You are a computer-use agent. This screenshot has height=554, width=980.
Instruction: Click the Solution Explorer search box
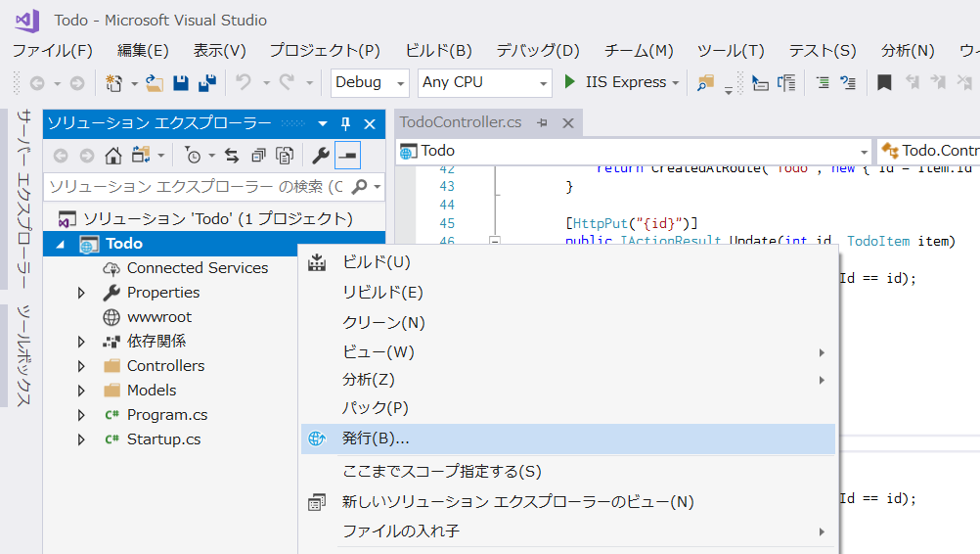196,186
